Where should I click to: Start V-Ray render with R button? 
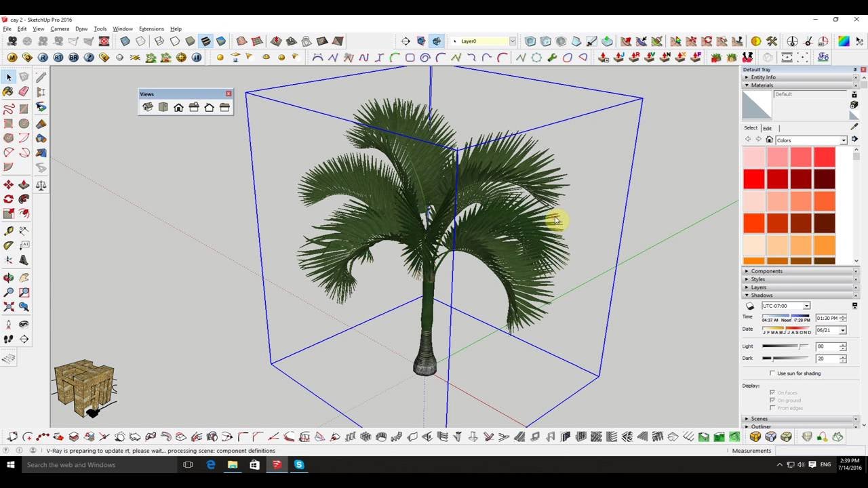click(43, 58)
